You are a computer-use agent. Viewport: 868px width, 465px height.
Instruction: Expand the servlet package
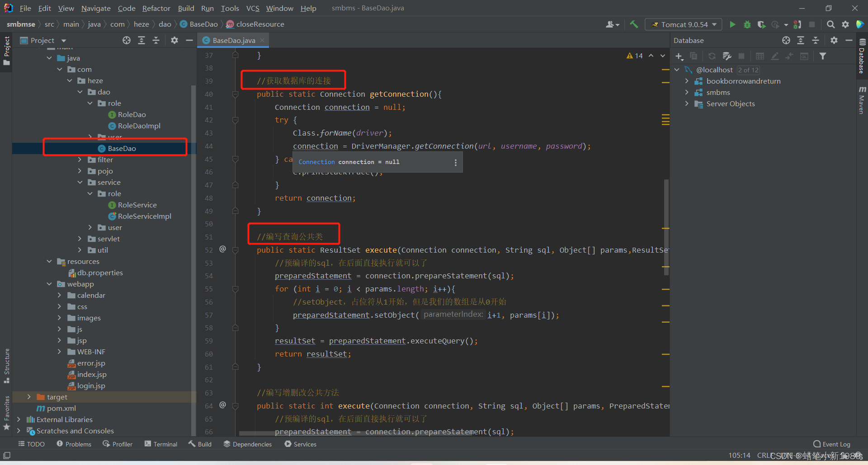80,239
